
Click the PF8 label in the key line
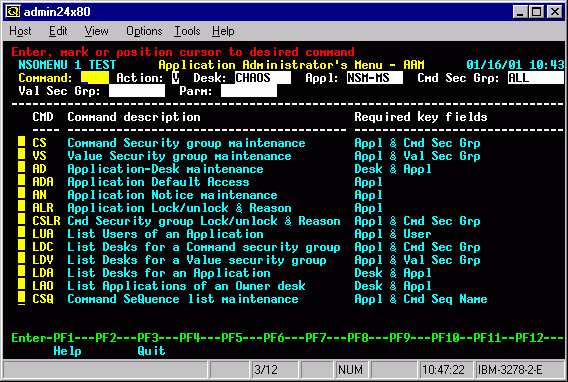click(x=358, y=338)
